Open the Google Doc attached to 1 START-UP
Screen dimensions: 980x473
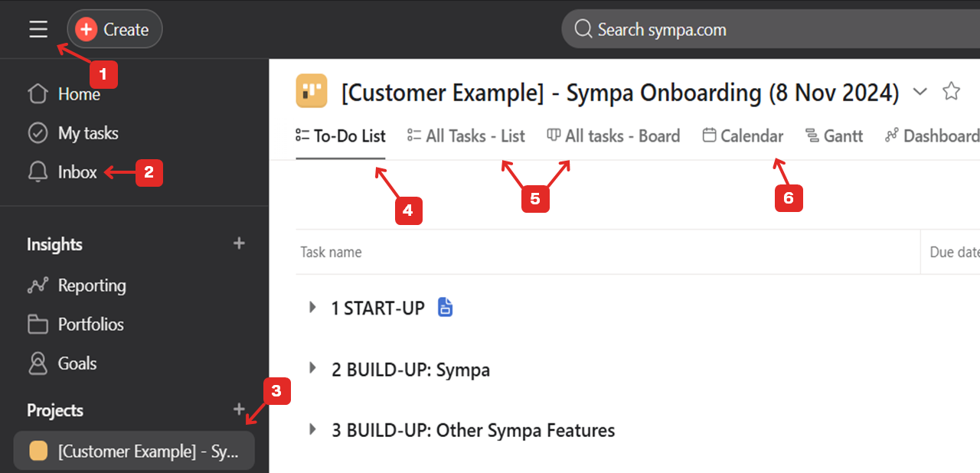[445, 307]
